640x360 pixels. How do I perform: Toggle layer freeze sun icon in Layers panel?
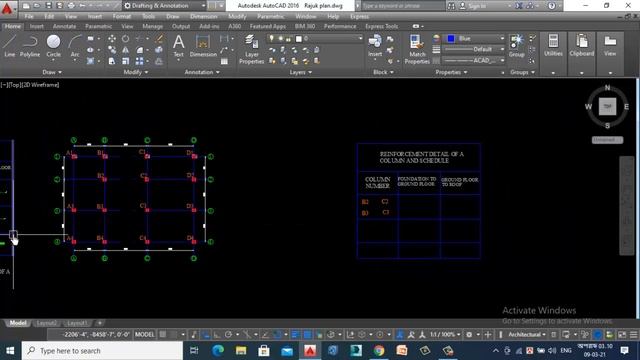pyautogui.click(x=280, y=38)
